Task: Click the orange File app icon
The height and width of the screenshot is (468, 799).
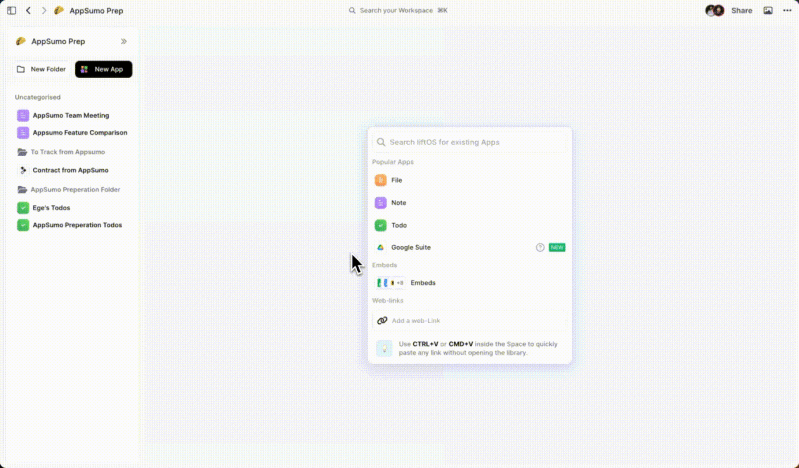Action: pos(381,180)
